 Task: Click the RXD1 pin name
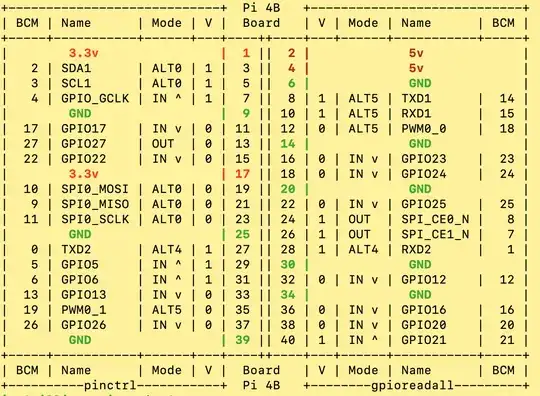(x=416, y=114)
